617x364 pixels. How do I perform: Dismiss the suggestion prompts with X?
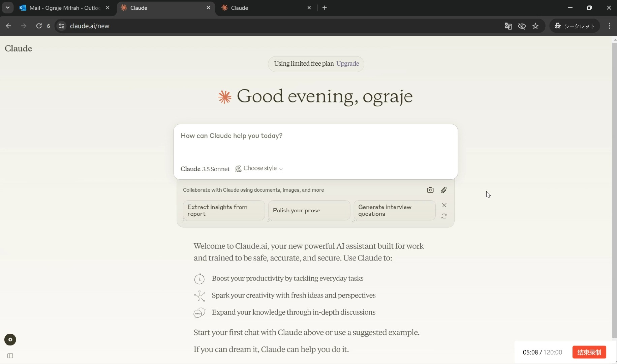point(444,205)
